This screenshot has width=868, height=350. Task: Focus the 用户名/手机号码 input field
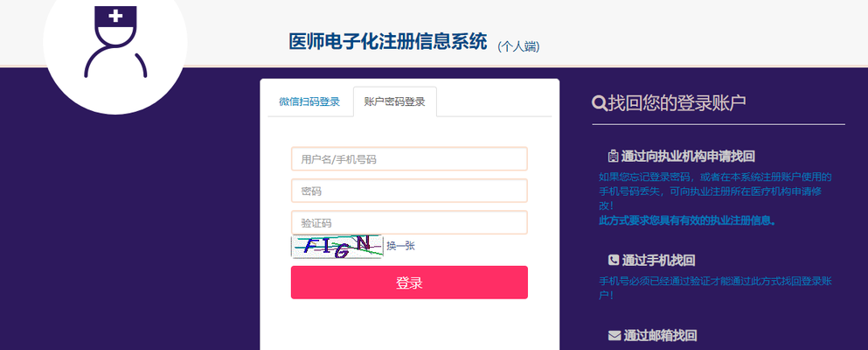pos(409,159)
